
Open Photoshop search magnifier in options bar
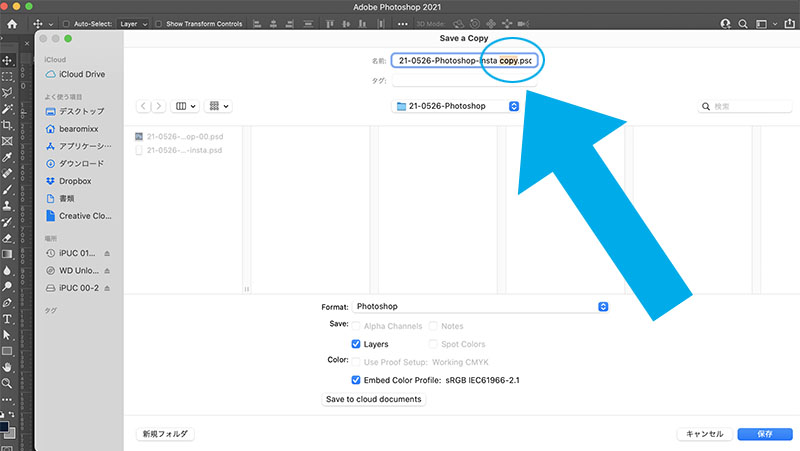[x=743, y=23]
